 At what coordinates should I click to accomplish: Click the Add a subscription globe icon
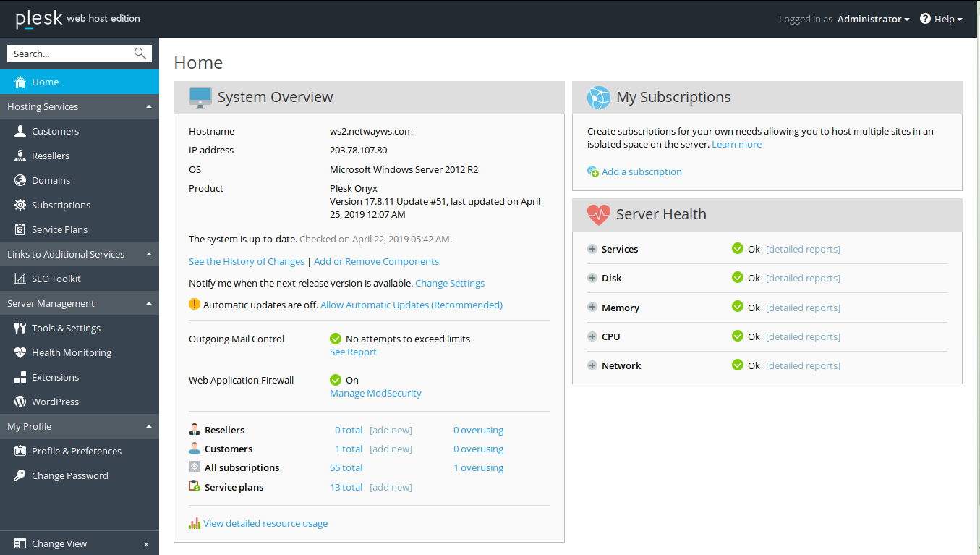(x=593, y=171)
